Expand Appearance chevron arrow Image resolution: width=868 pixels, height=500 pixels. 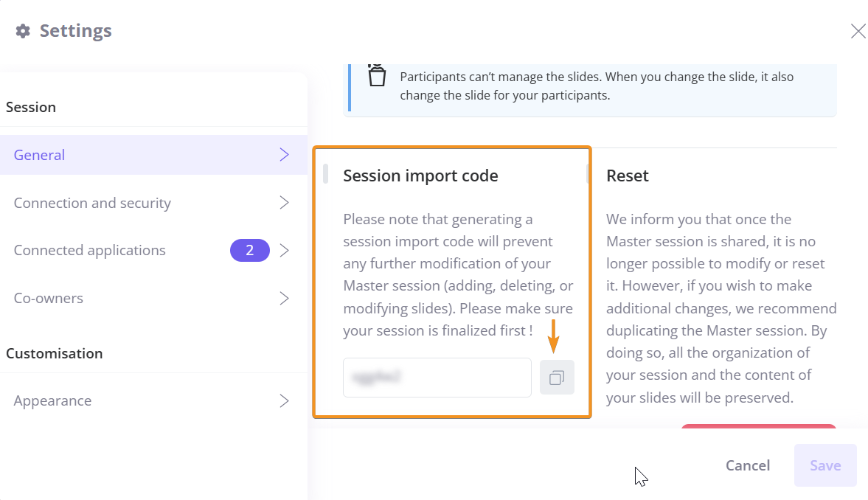click(x=284, y=401)
